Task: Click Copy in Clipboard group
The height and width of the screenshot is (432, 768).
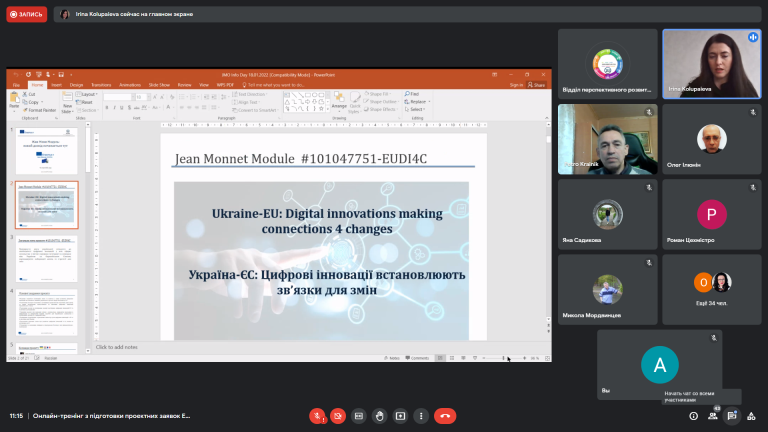Action: [31, 102]
